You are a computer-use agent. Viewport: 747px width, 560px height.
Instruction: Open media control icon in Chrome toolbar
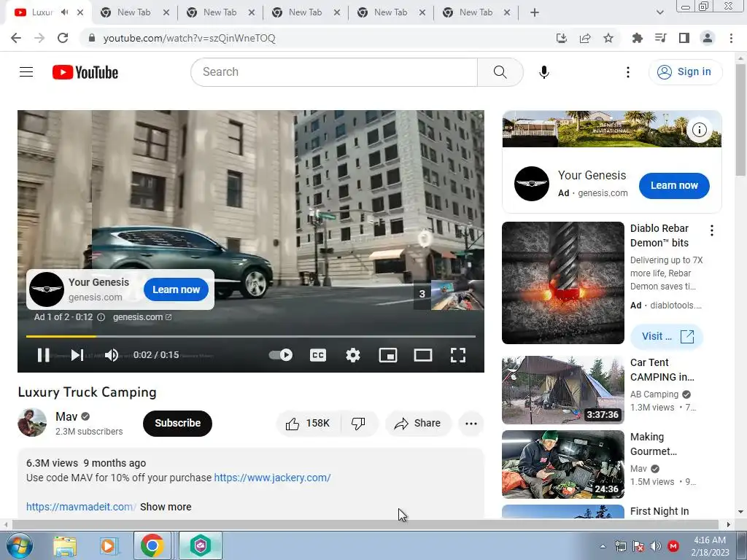click(x=660, y=38)
